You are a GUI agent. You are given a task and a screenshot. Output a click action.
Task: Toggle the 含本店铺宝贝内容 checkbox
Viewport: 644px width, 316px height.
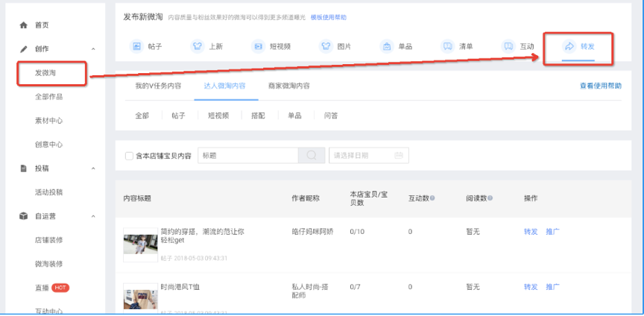pos(129,156)
